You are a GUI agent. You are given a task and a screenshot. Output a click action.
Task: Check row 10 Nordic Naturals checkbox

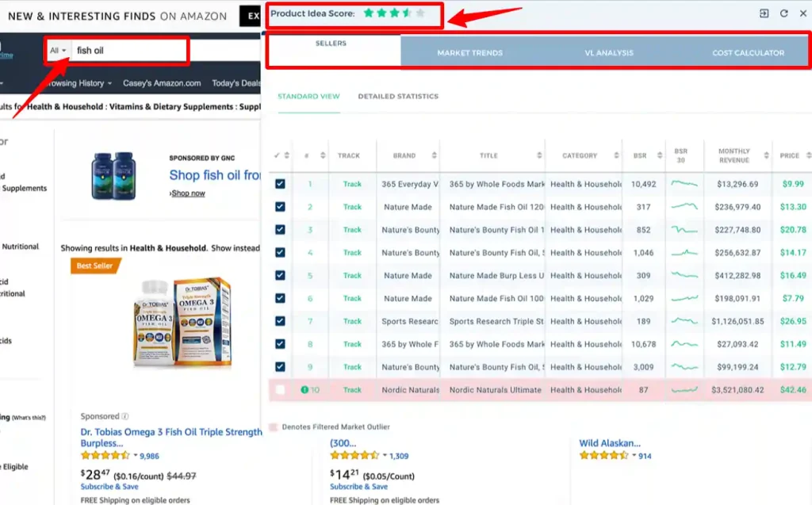pos(280,390)
